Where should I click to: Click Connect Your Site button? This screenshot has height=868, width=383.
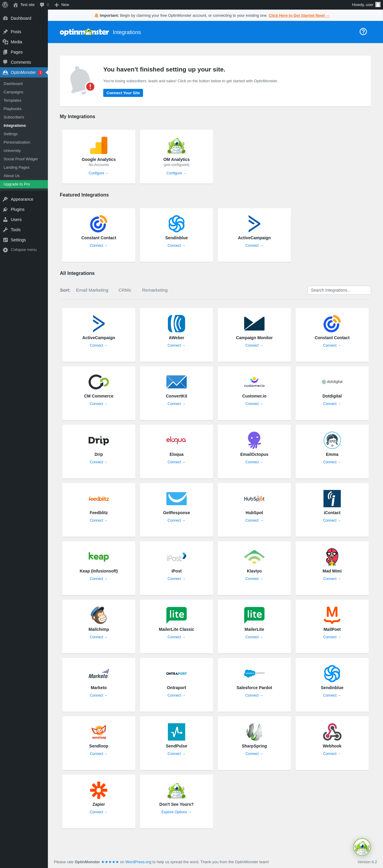(123, 93)
